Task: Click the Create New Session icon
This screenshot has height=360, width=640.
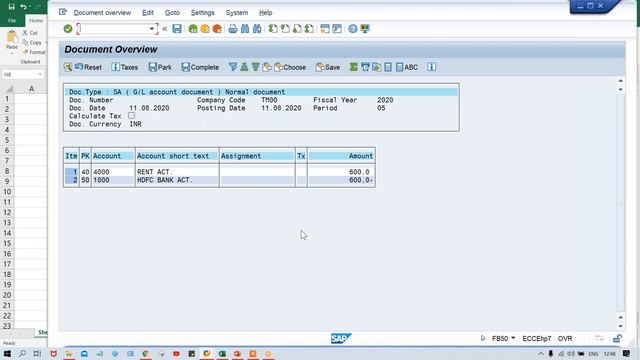Action: tap(325, 29)
